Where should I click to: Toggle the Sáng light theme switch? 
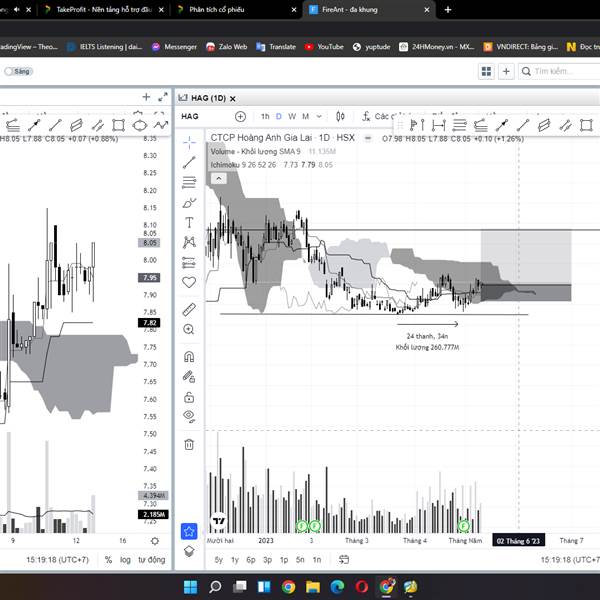point(19,71)
